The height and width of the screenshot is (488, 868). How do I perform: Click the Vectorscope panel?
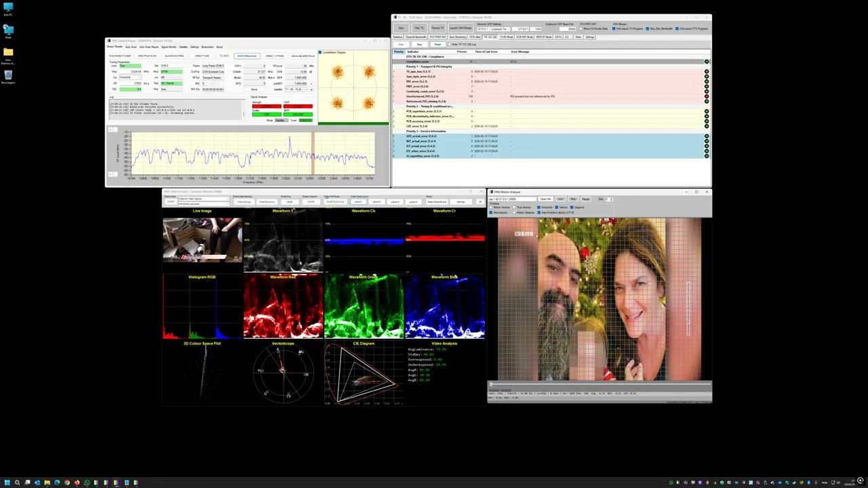click(x=283, y=375)
